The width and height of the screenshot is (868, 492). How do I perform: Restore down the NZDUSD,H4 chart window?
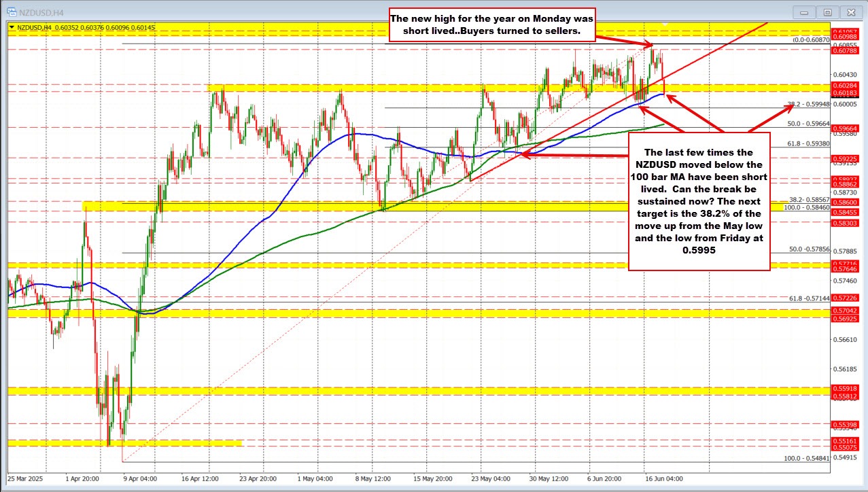click(x=827, y=12)
